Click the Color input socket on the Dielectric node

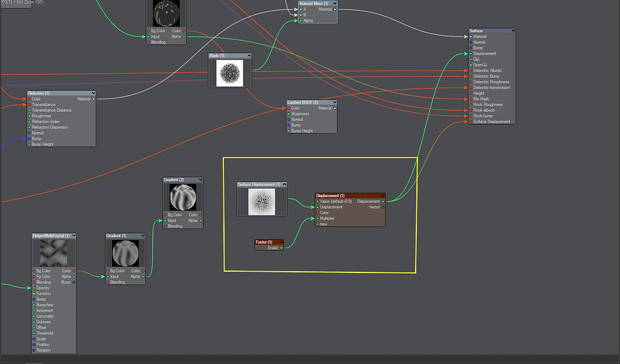point(29,99)
